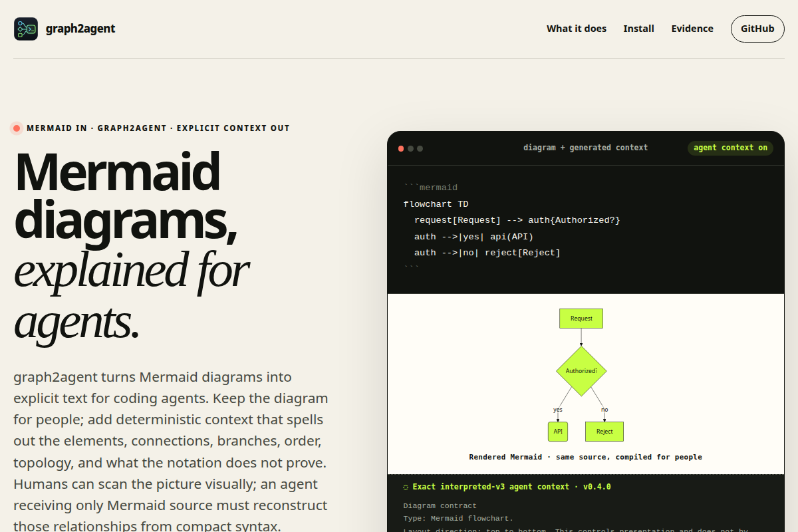798x532 pixels.
Task: Click the '```mermaid' opening fence line
Action: coord(430,188)
